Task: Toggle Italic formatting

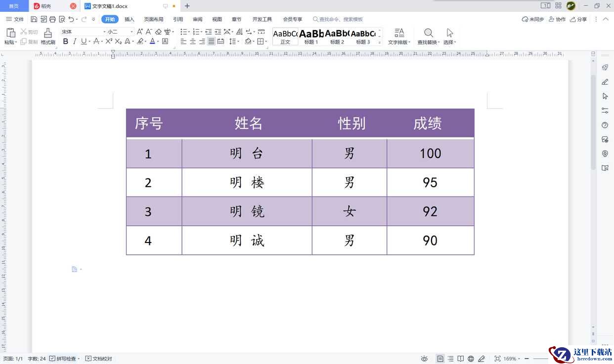Action: [75, 41]
